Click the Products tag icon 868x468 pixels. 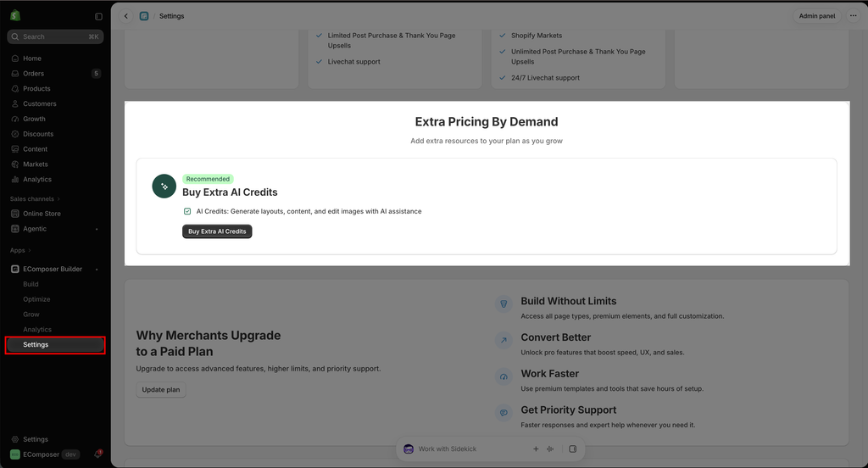[15, 89]
